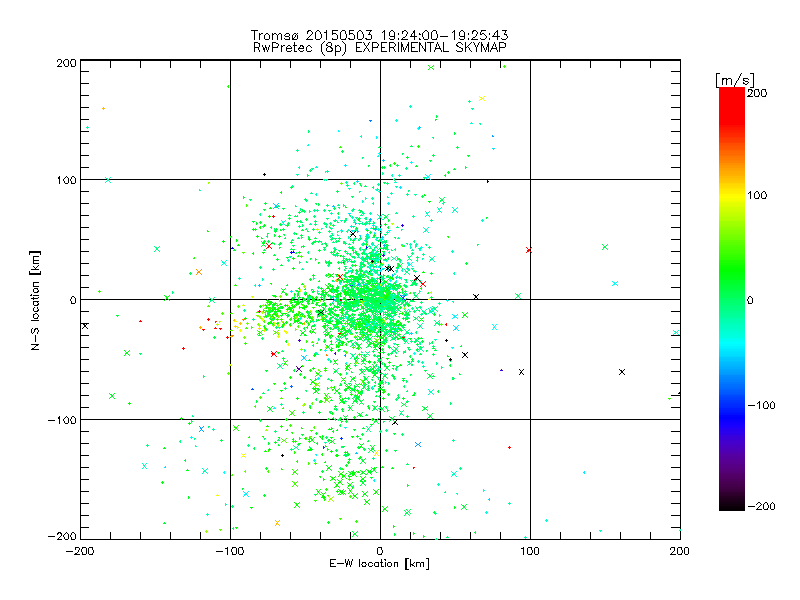Click the colorbar label '200' at top
The height and width of the screenshot is (600, 800).
click(x=757, y=93)
